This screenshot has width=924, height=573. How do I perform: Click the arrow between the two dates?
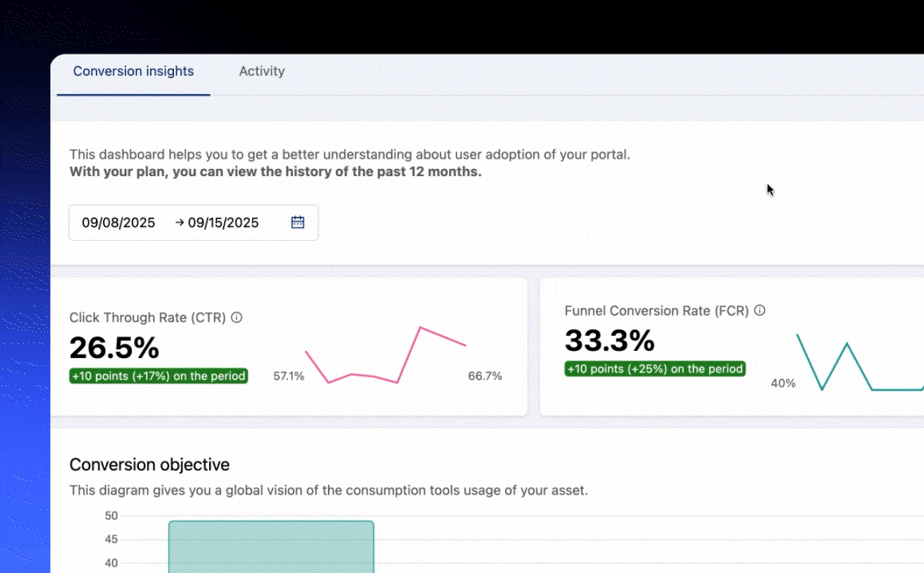pos(179,223)
